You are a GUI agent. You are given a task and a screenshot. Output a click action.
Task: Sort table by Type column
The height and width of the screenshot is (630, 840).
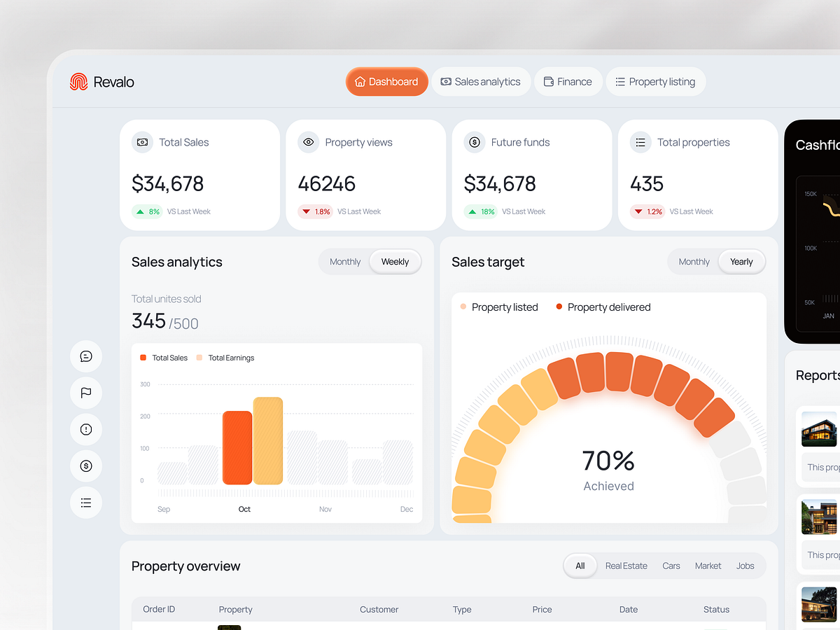point(462,609)
